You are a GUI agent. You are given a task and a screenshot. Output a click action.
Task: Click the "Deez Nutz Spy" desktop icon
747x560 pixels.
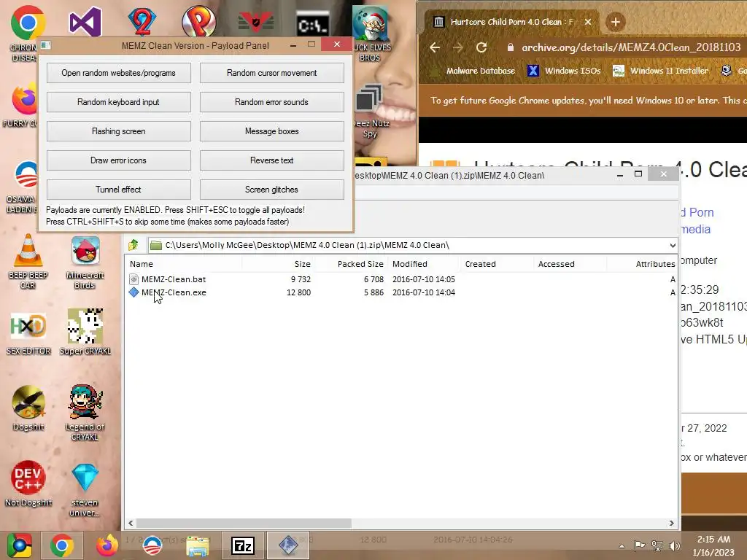[x=371, y=112]
